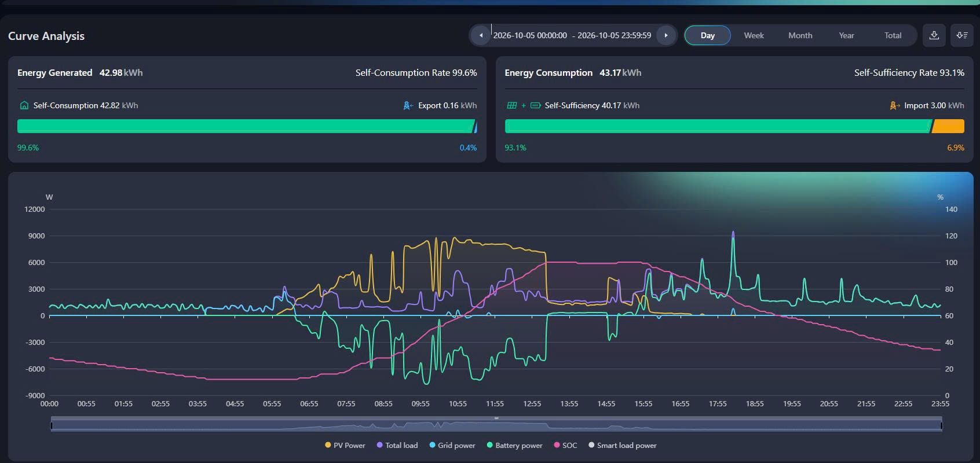Open the date range picker field
980x463 pixels.
(572, 35)
